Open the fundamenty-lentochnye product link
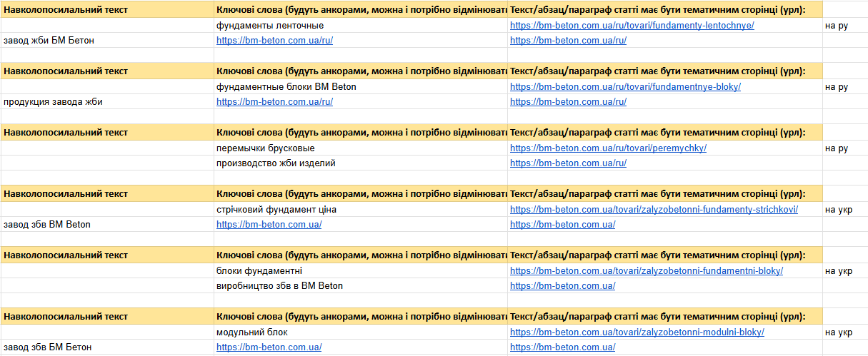868x356 pixels. point(632,26)
